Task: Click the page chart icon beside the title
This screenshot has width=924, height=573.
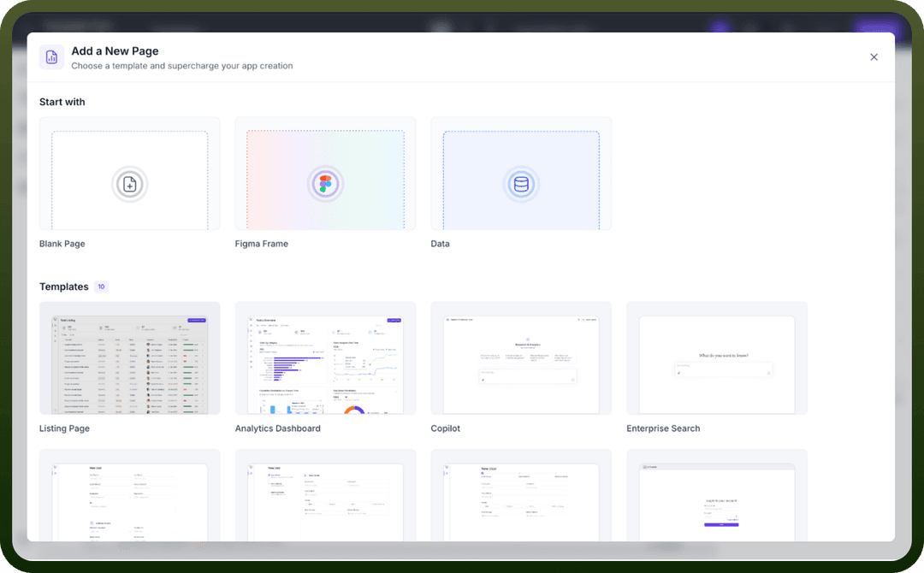Action: pos(52,57)
